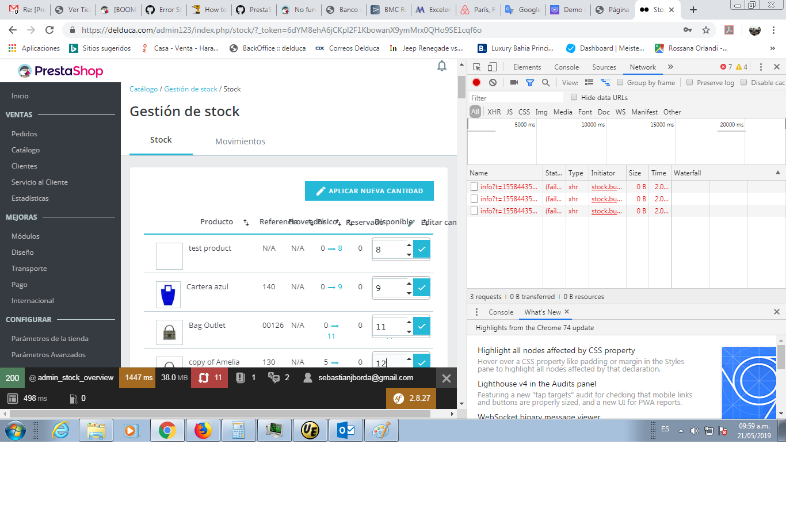Click the red record network log button
The height and width of the screenshot is (532, 786).
[x=476, y=82]
